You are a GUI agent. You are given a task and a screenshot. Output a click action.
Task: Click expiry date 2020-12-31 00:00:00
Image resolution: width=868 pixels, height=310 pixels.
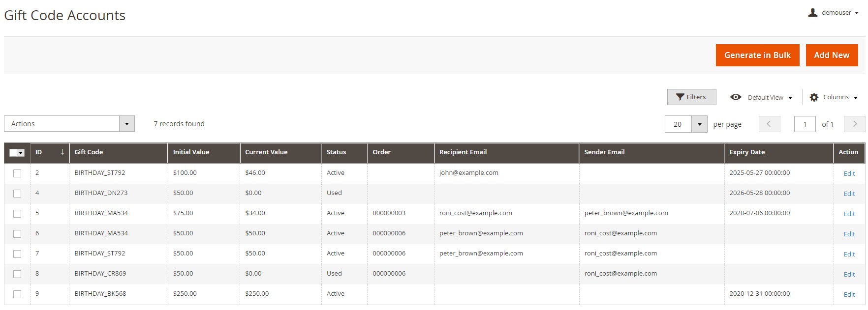pyautogui.click(x=759, y=294)
